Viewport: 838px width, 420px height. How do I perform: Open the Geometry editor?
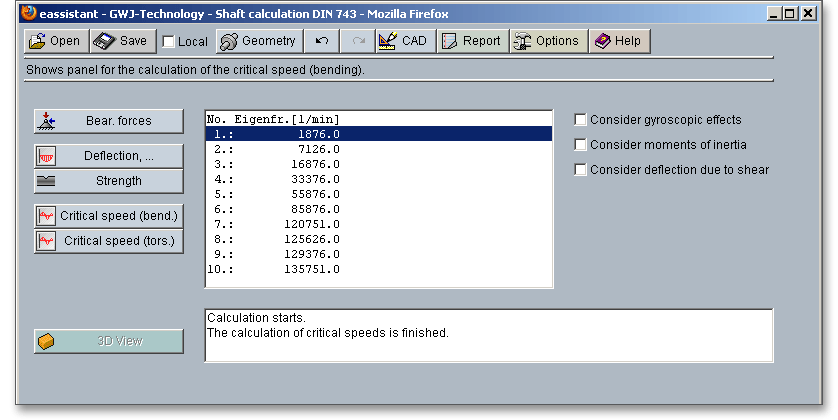point(258,41)
